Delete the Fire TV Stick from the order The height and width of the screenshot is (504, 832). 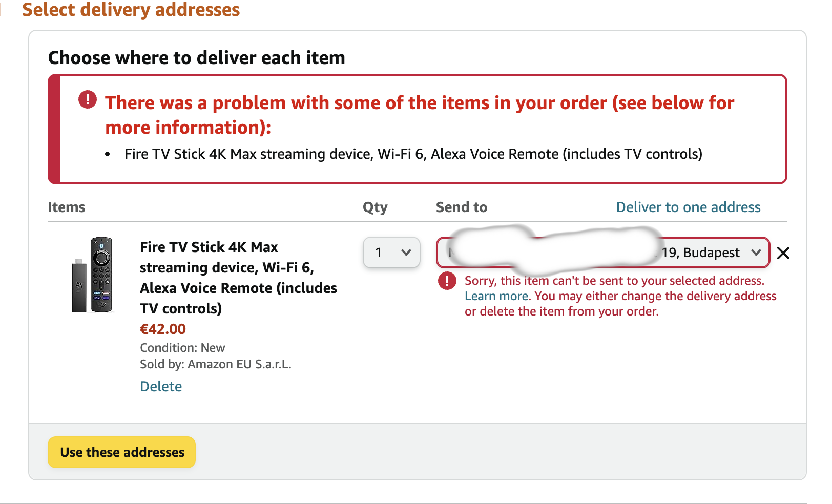pyautogui.click(x=161, y=386)
